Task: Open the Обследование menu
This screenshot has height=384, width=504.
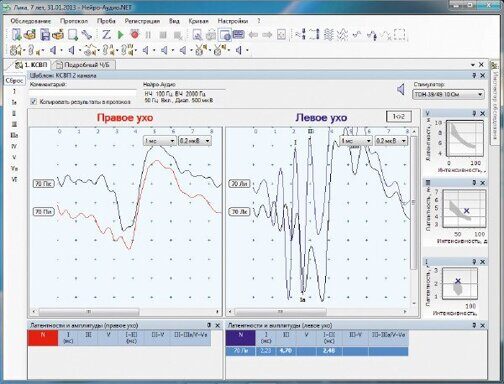Action: click(x=31, y=21)
